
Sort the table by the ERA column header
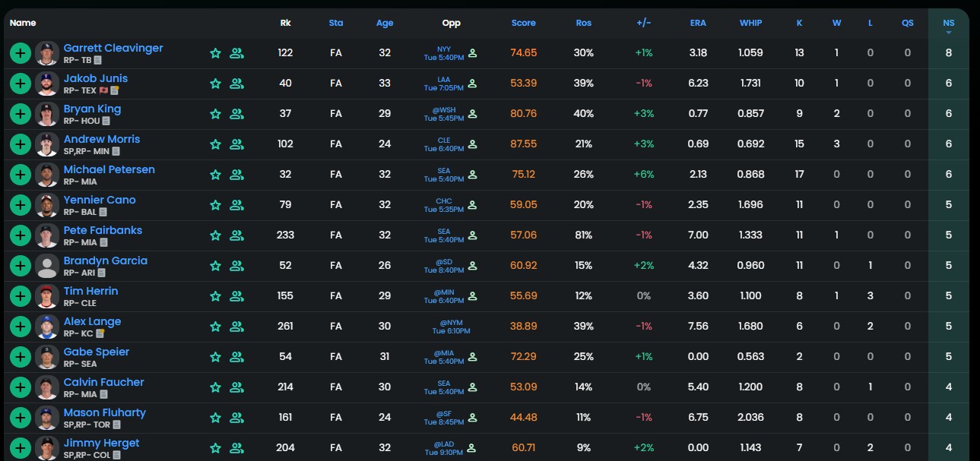[x=698, y=23]
